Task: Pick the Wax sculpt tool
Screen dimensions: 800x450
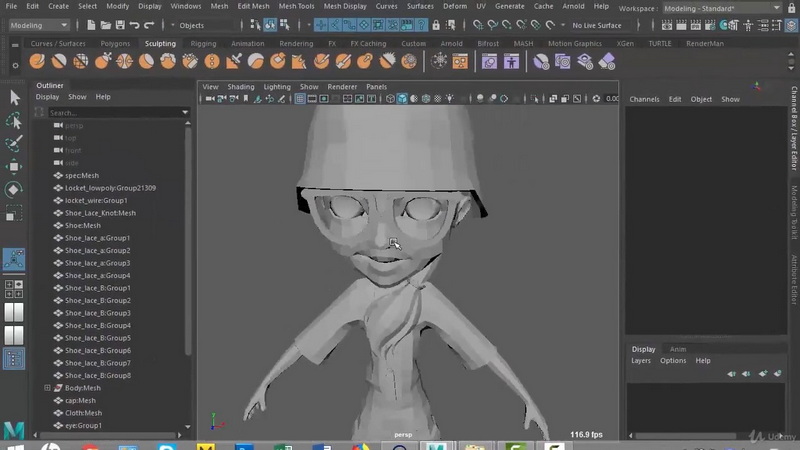Action: tap(256, 62)
